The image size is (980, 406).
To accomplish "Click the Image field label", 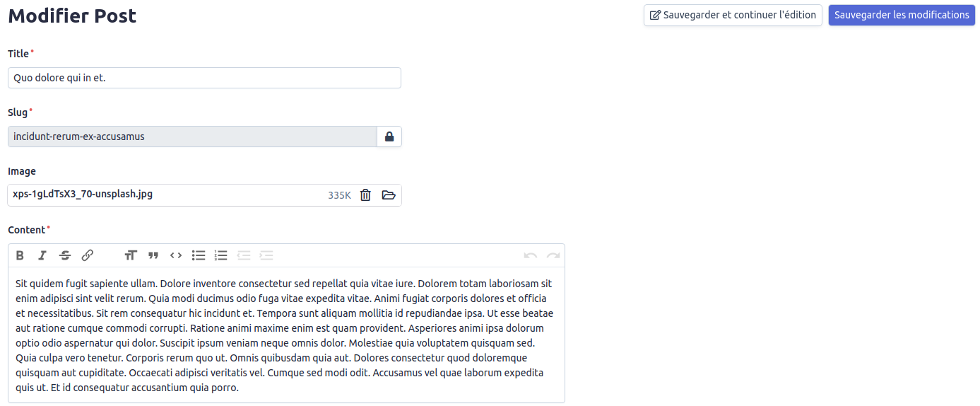I will coord(22,171).
